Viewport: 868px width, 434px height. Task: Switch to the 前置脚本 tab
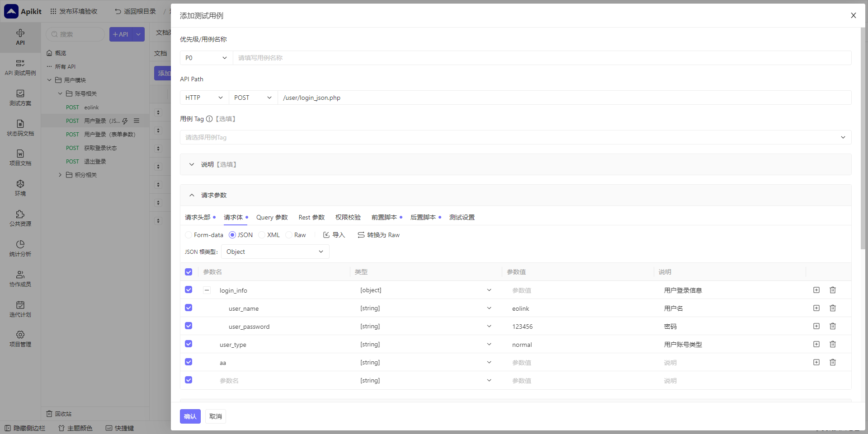click(384, 217)
